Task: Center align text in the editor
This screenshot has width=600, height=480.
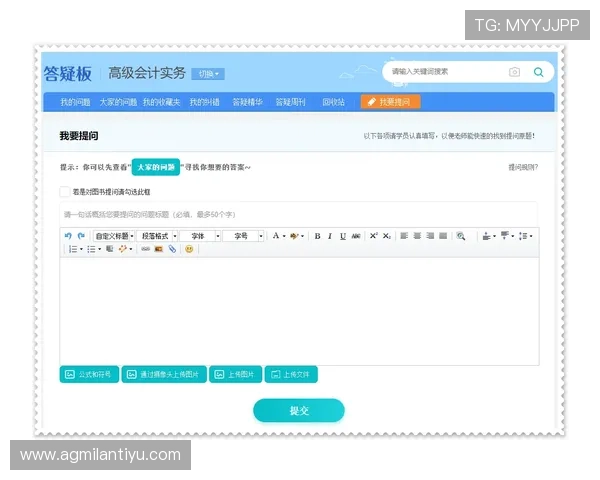Action: [x=417, y=236]
